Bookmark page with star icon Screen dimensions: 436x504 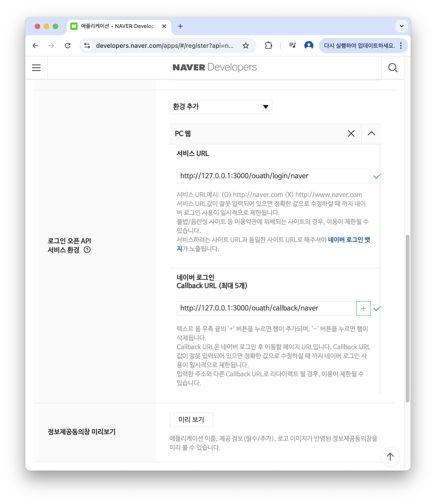tap(246, 46)
